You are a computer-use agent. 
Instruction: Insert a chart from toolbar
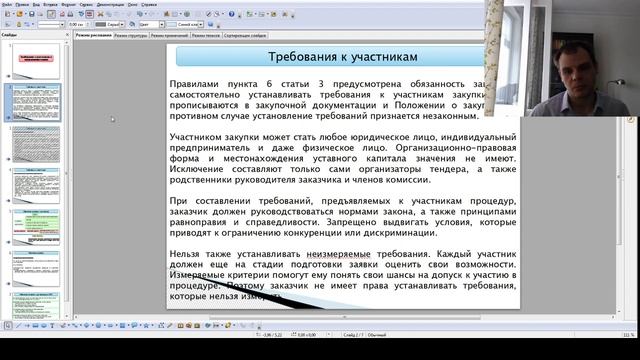167,14
